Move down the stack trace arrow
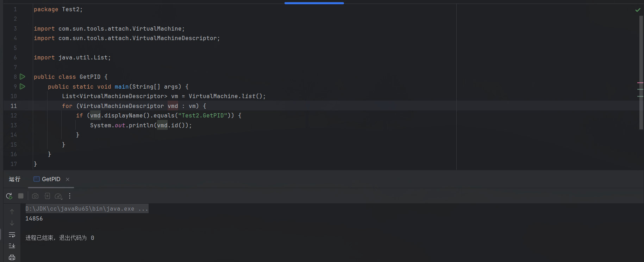 [x=12, y=223]
